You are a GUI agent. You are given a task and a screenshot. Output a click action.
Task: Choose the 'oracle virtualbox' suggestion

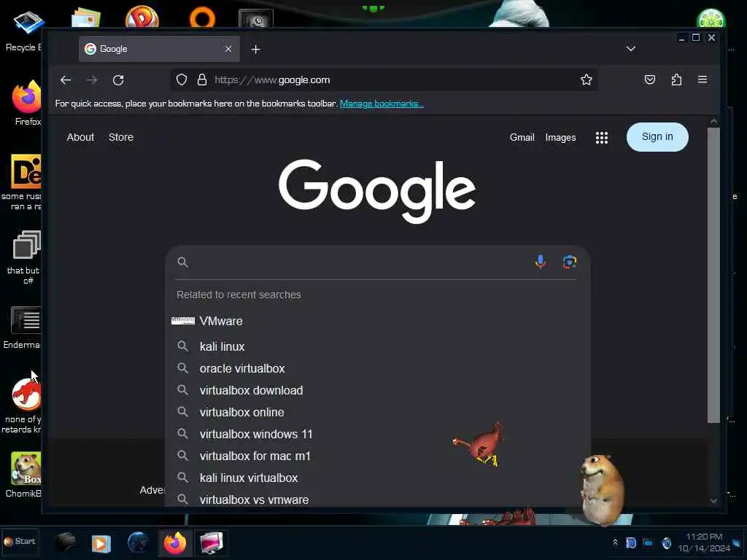(x=377, y=368)
